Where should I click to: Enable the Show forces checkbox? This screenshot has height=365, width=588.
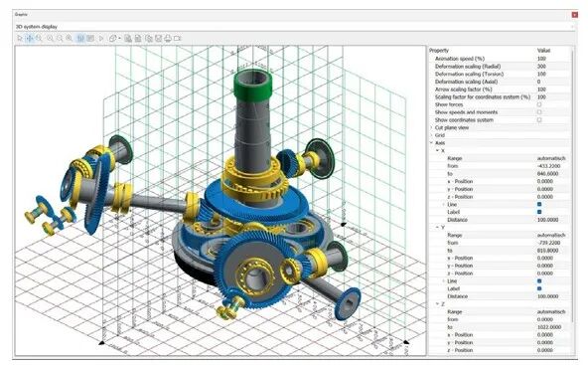pos(539,104)
